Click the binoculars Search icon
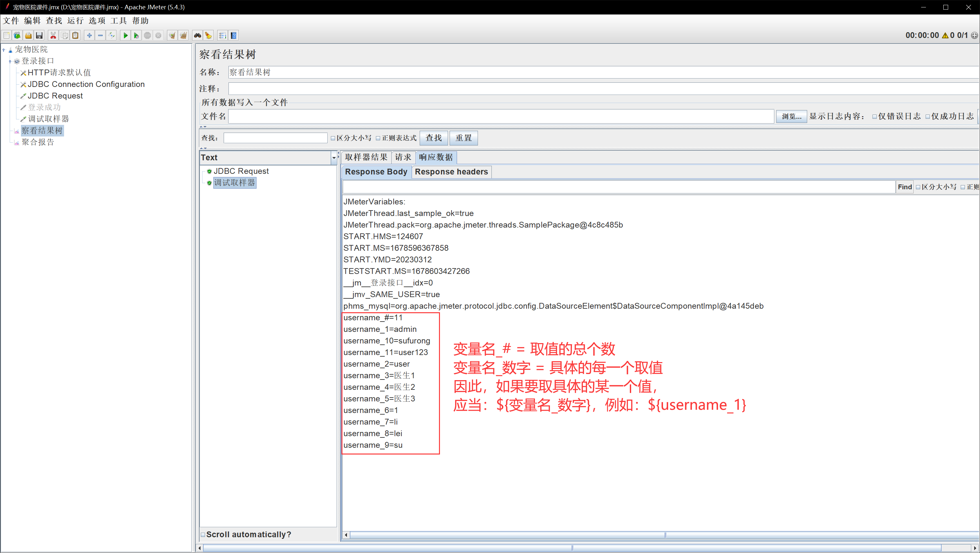The height and width of the screenshot is (553, 980). click(x=197, y=35)
